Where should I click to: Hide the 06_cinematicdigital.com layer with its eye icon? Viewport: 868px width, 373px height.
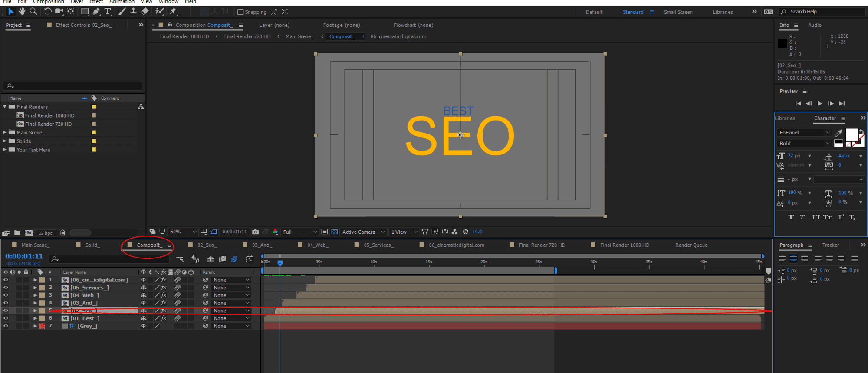[6, 280]
